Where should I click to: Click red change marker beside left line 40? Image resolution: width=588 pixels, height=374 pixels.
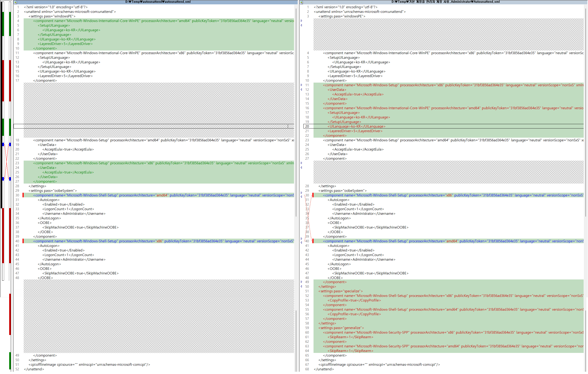tap(23, 241)
